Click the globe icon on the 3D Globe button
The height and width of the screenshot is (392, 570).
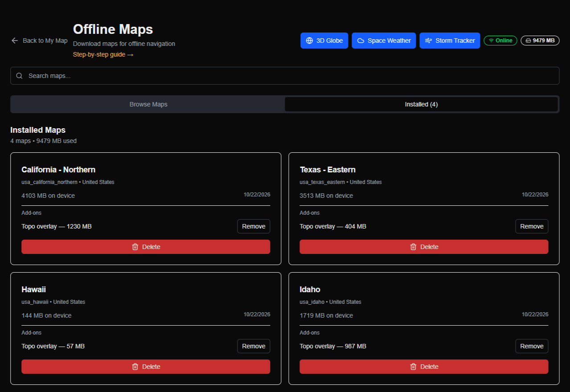pos(310,41)
